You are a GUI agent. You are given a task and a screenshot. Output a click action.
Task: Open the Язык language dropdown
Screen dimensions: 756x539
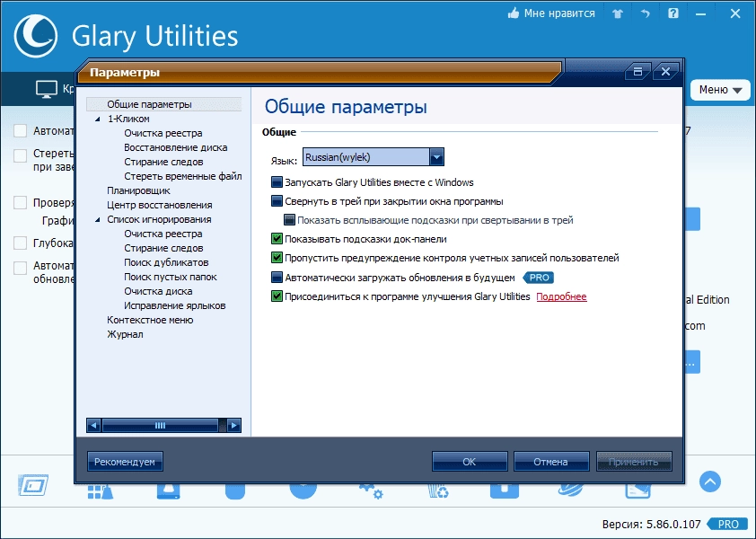point(374,157)
